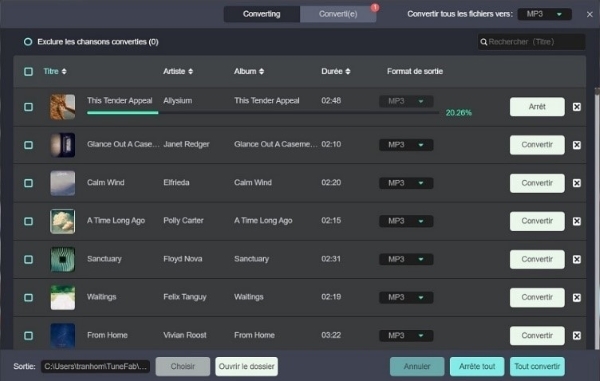
Task: Click the search magnifier icon
Action: point(484,42)
